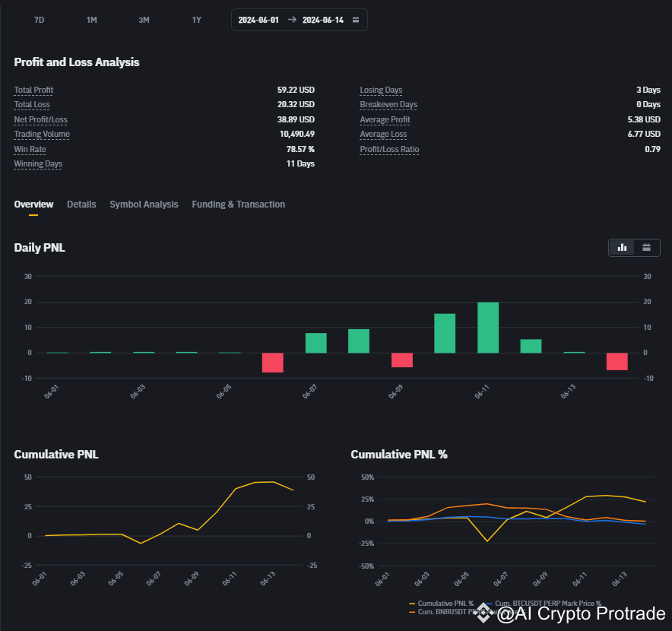Click the Breakeven Days label
Viewport: 672px width, 631px height.
388,104
